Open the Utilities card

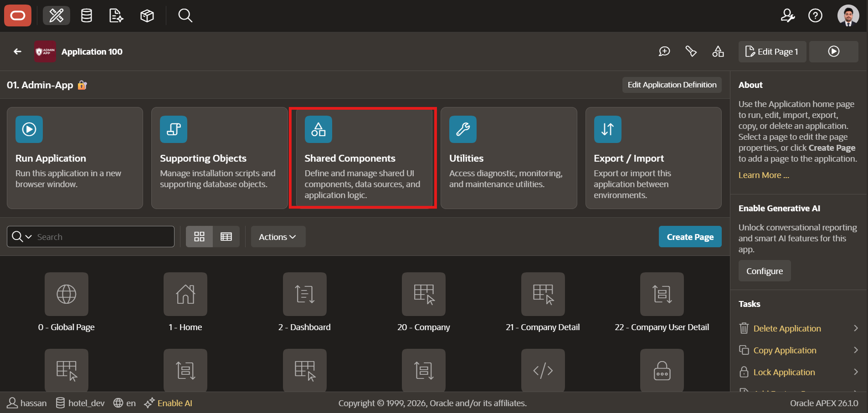pos(508,158)
